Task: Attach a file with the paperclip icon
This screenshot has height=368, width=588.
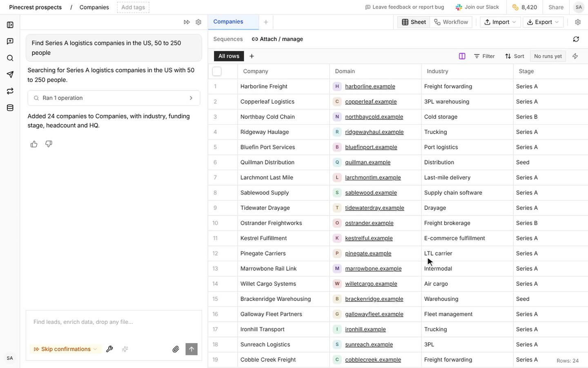Action: point(176,349)
